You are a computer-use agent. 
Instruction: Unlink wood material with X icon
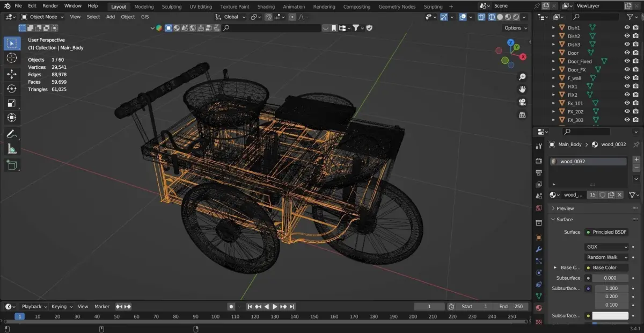(620, 195)
